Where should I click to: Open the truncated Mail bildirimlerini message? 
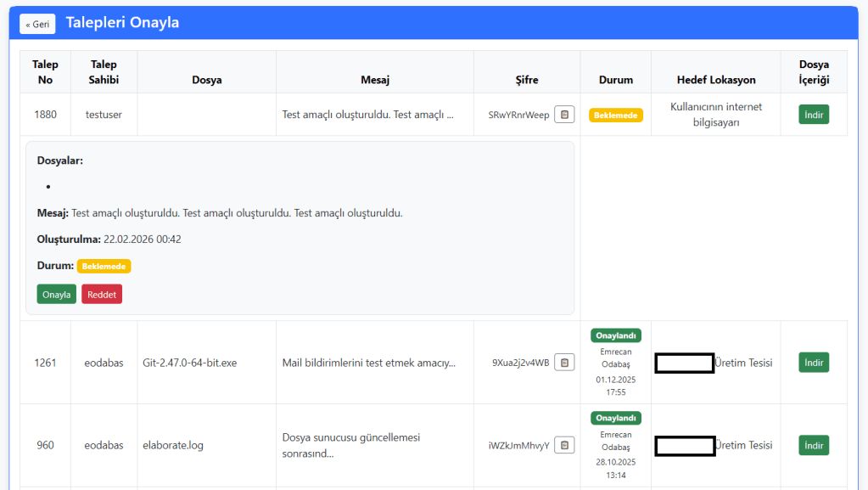pos(368,363)
